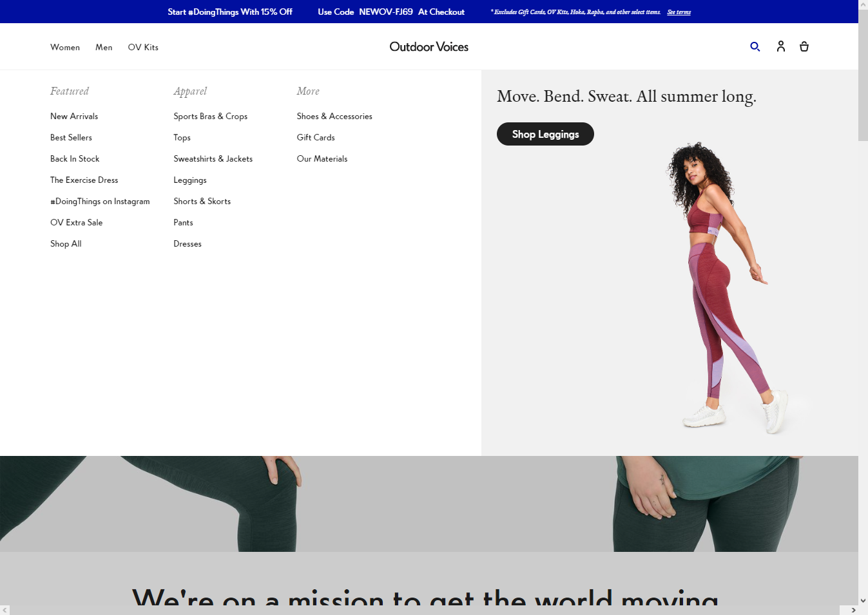Screen dimensions: 868x615
Task: Read about Our Materials
Action: click(322, 159)
